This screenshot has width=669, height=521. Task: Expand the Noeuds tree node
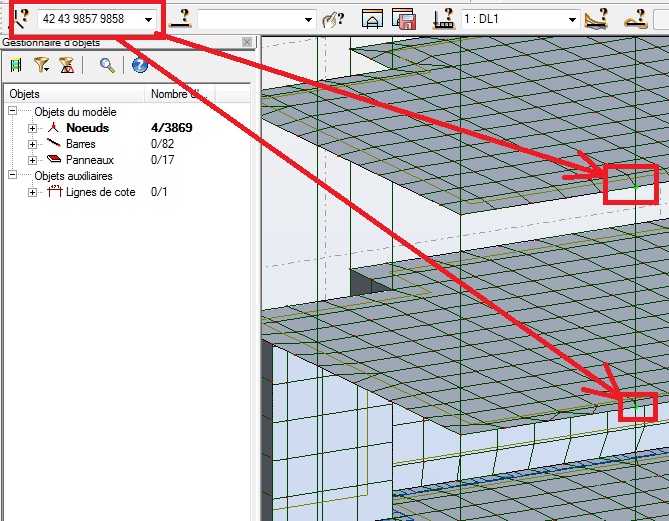click(32, 128)
